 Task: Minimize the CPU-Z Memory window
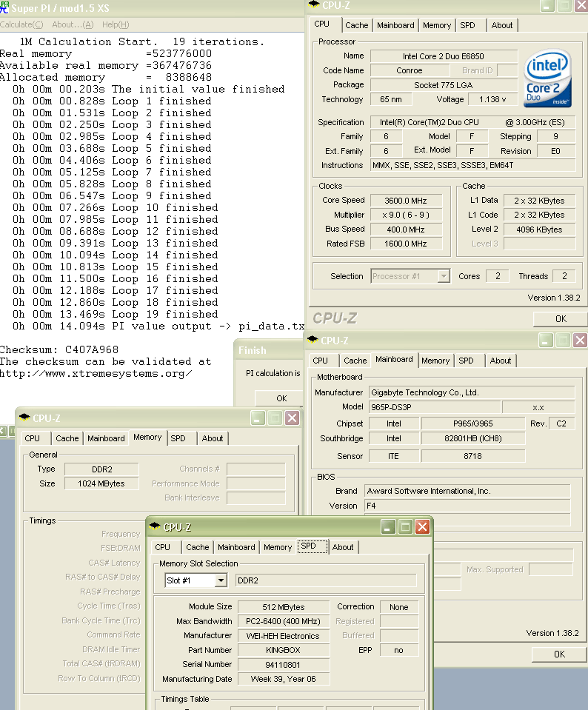[x=258, y=418]
